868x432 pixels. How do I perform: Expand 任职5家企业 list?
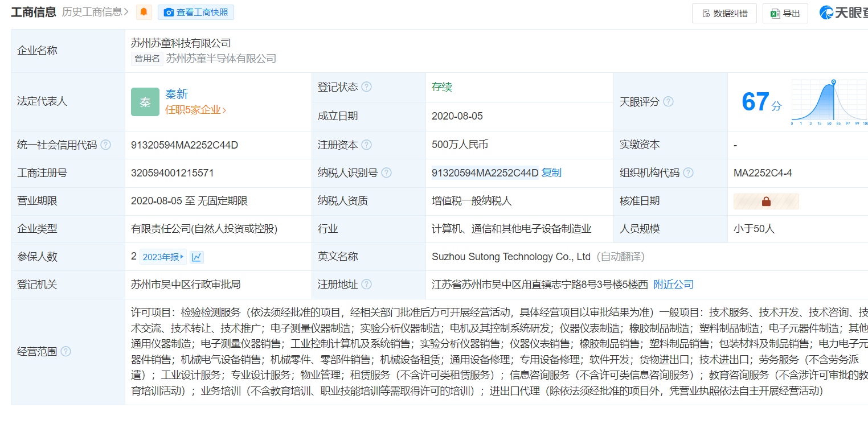pos(195,110)
